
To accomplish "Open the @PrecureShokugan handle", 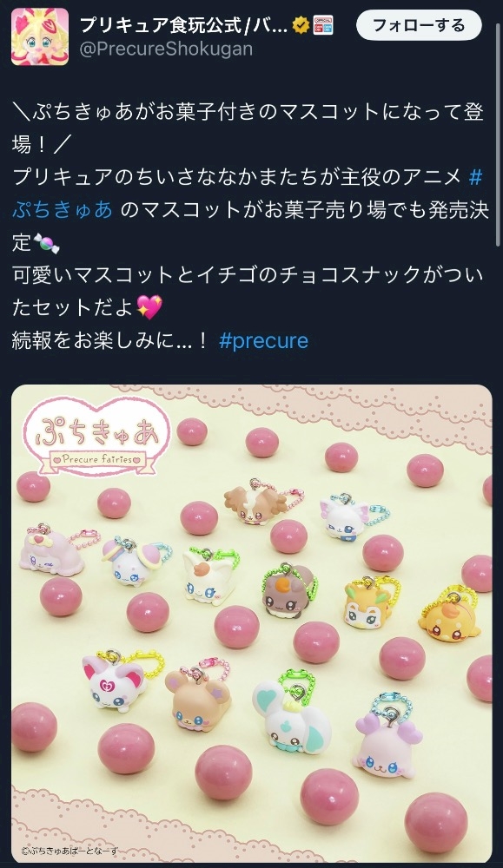I will pos(166,49).
